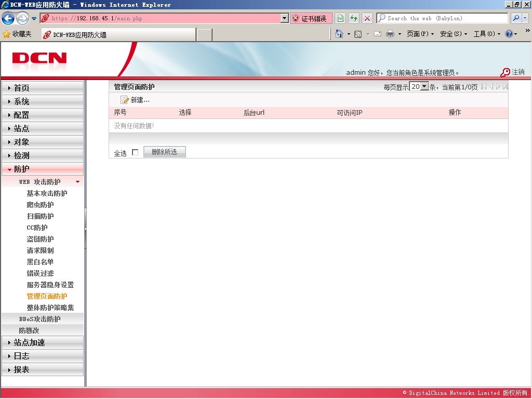Viewport: 532px width, 399px height.
Task: Open 爬虫防护 in sidebar
Action: coord(40,205)
